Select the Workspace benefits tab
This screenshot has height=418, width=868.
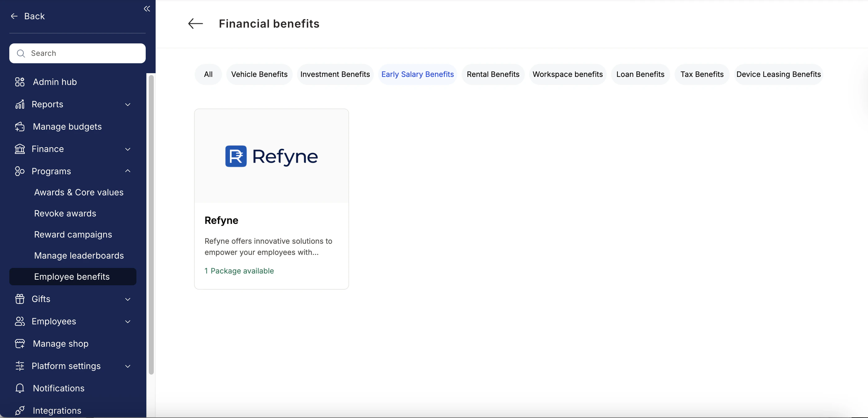[567, 74]
